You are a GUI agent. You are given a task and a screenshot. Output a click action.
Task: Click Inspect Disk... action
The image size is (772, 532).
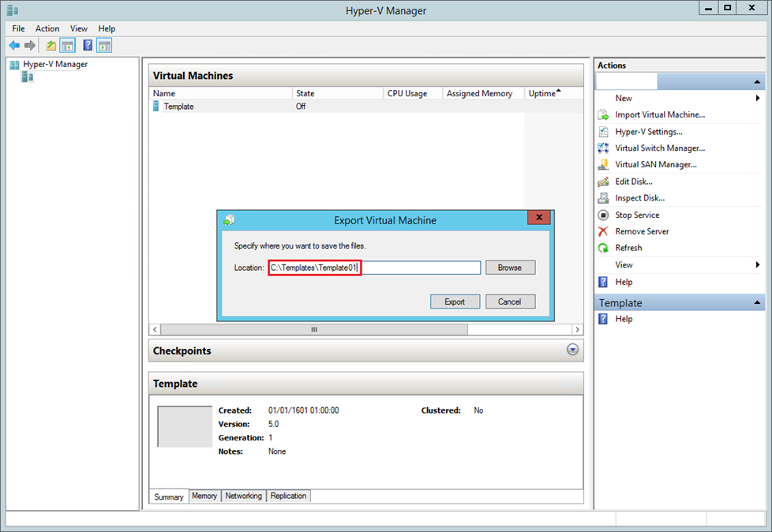coord(639,198)
